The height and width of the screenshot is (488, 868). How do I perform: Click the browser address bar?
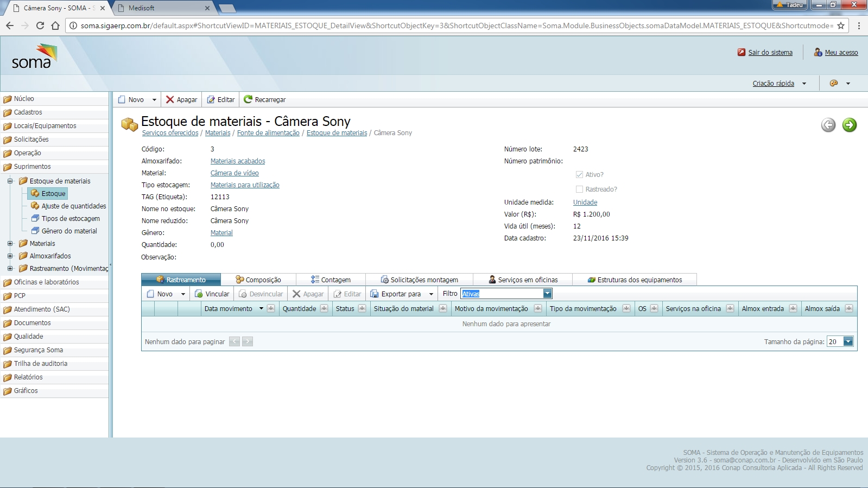(x=456, y=26)
